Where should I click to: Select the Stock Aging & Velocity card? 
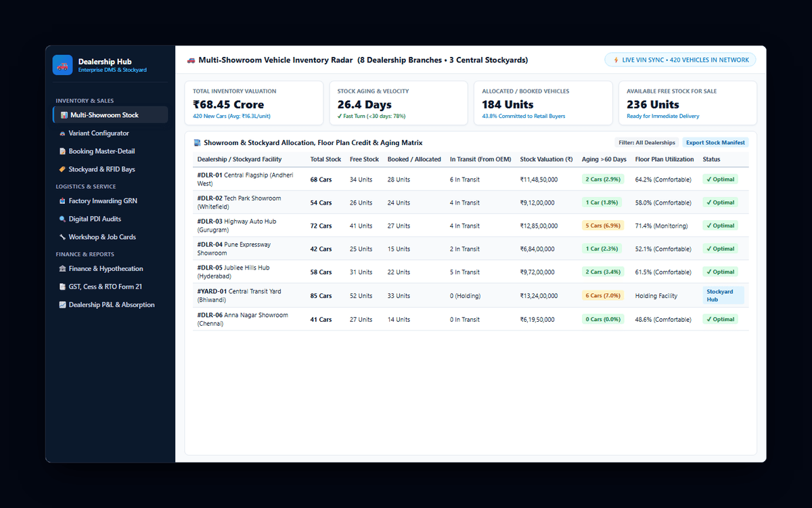[x=399, y=103]
